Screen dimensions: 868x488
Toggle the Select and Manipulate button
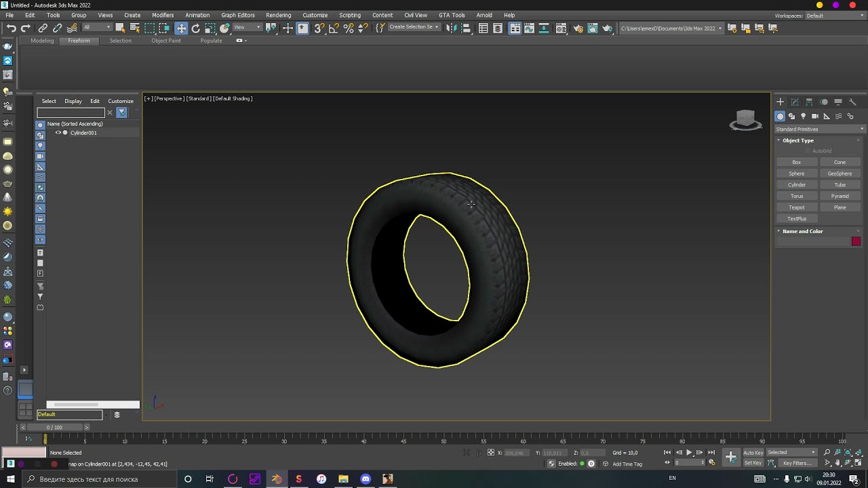(x=288, y=28)
